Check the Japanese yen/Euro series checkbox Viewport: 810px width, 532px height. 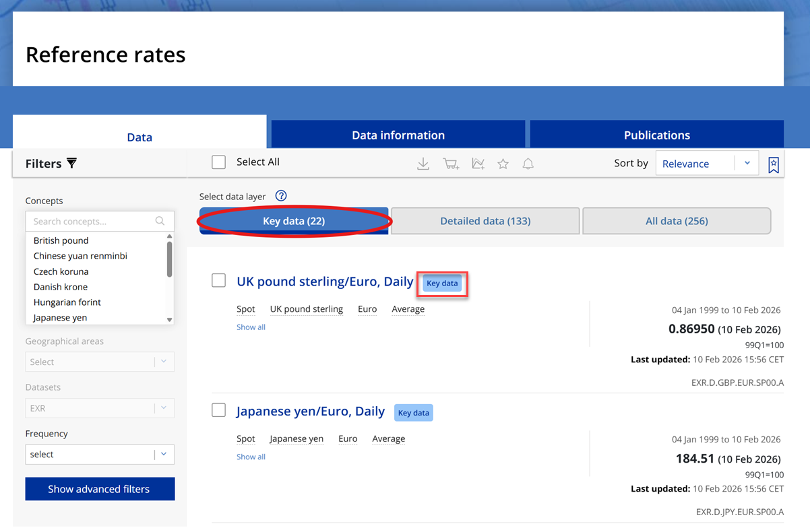tap(218, 411)
